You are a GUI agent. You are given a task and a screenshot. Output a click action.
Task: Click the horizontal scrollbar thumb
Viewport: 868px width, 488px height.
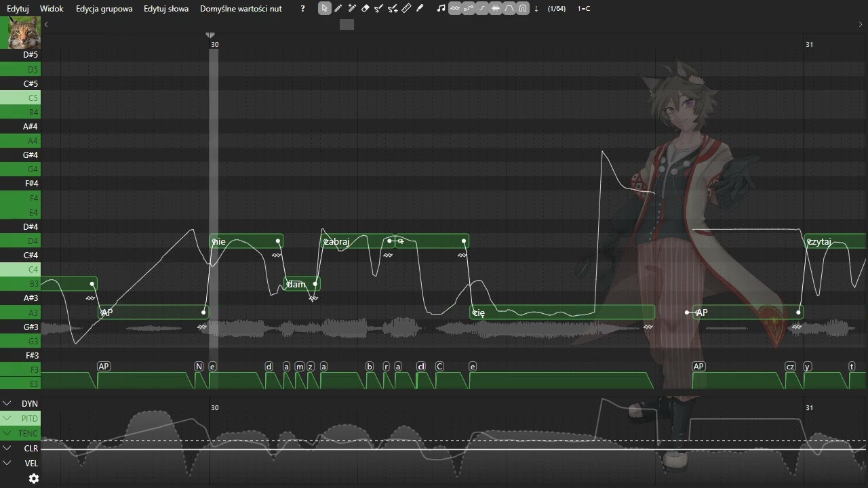pyautogui.click(x=347, y=24)
